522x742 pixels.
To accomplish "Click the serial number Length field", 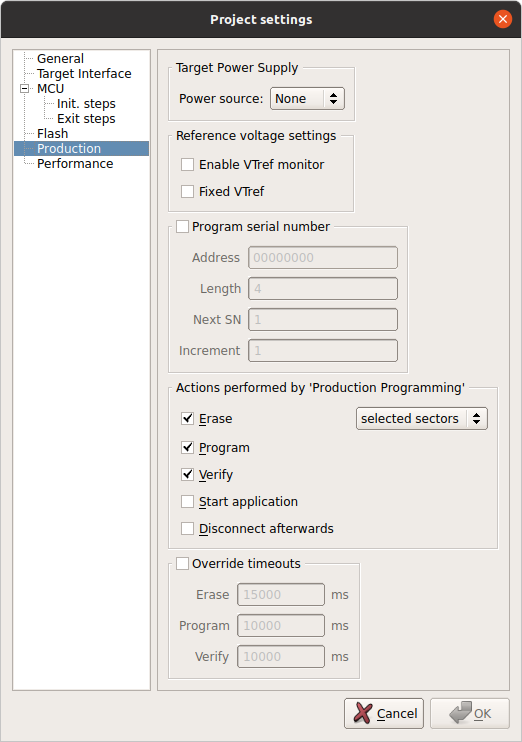I will pos(323,289).
